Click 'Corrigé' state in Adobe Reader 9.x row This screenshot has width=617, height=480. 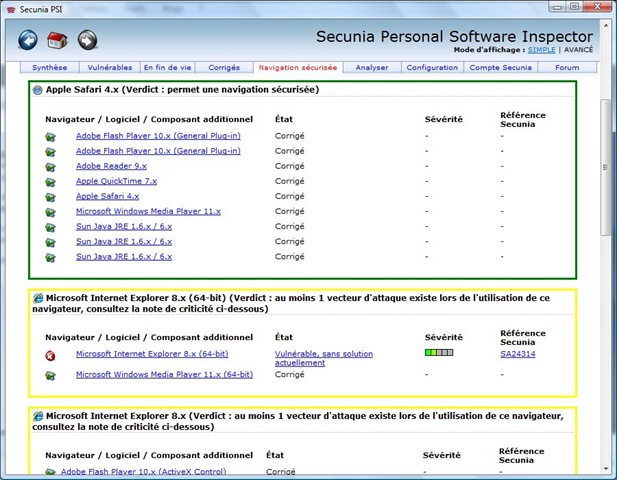tap(290, 166)
